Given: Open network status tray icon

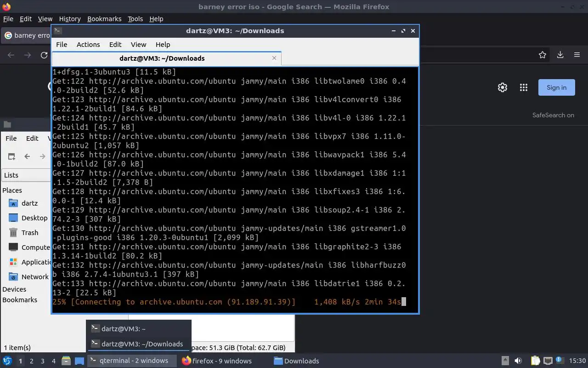Looking at the screenshot, I should [548, 361].
